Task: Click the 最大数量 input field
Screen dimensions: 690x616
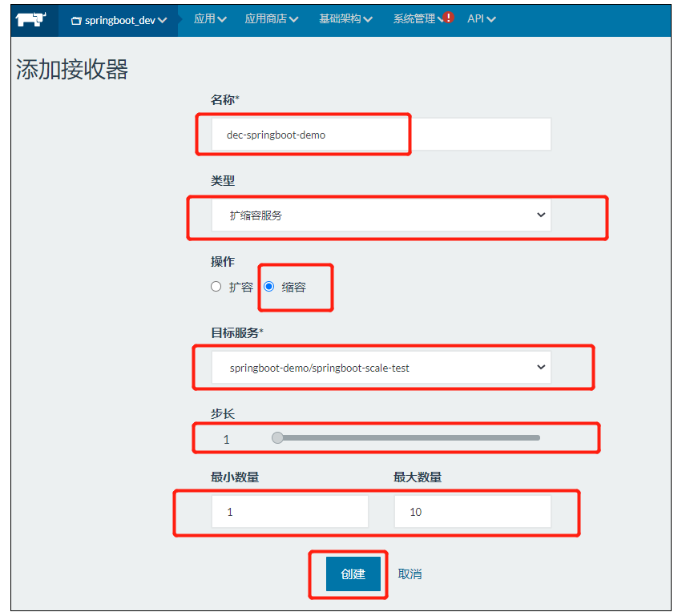Action: tap(473, 511)
